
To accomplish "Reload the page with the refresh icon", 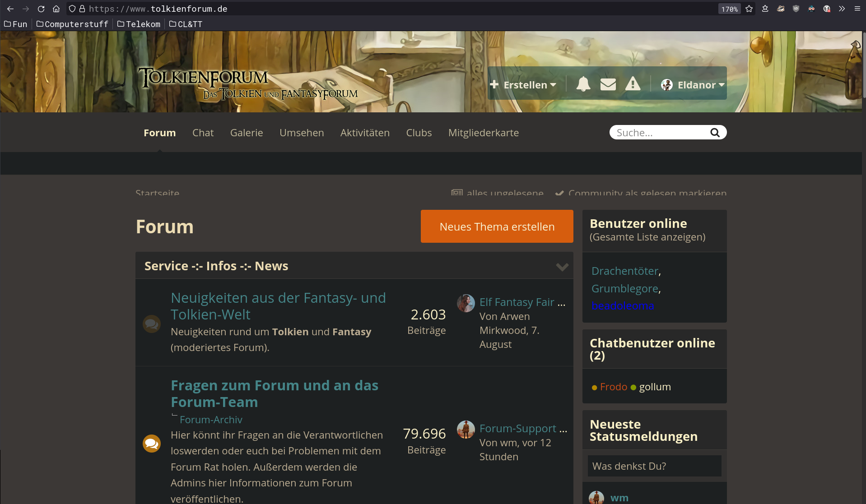I will [x=41, y=9].
